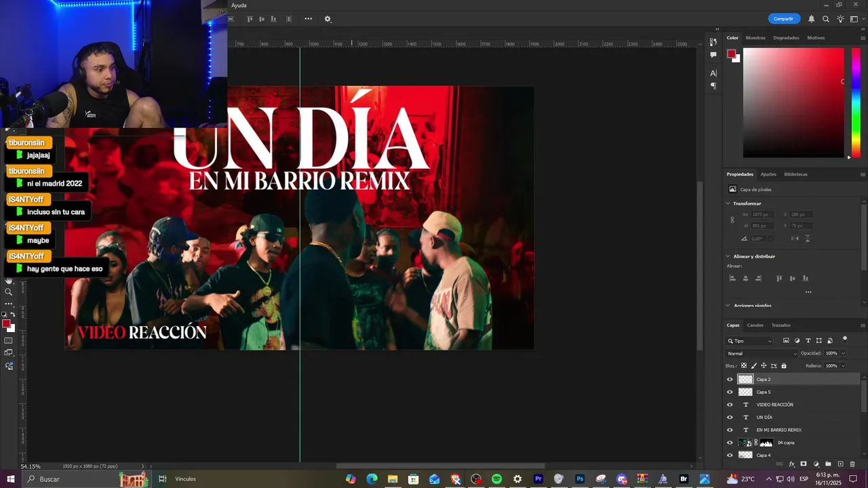Open Opacidad value dropdown arrow

tap(843, 353)
